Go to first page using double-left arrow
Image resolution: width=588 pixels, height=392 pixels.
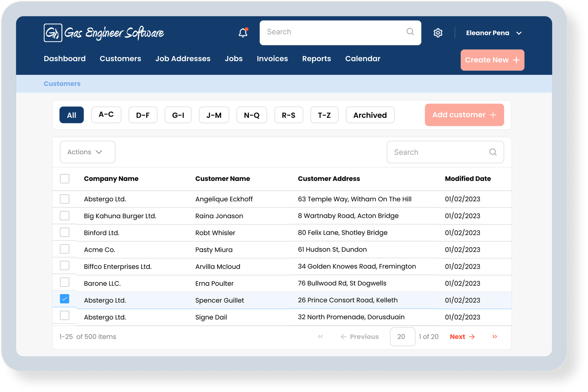click(320, 337)
